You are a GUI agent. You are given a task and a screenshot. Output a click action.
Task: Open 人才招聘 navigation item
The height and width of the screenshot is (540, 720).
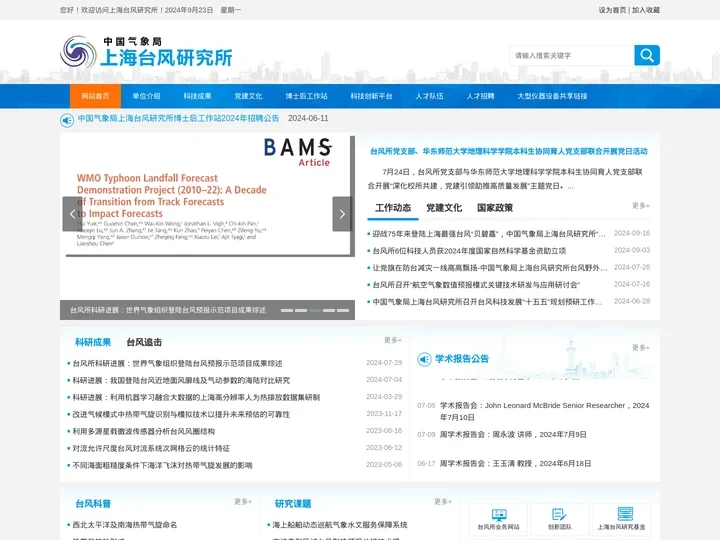pos(480,96)
